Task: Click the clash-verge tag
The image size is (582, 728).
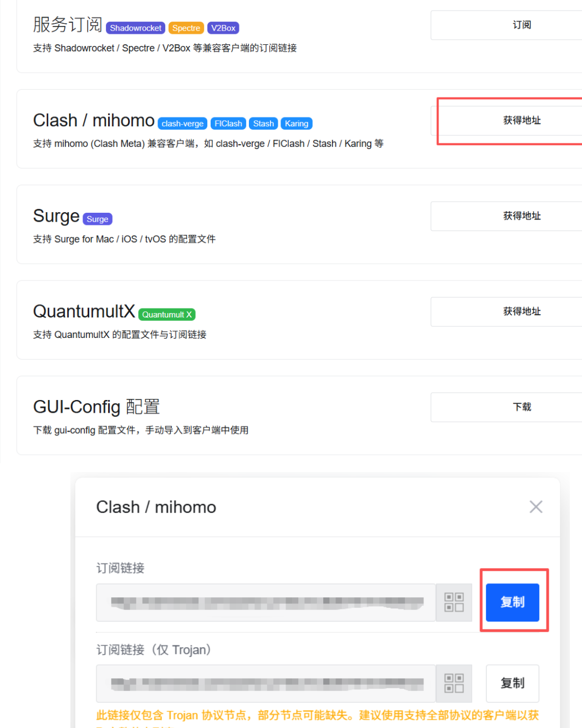Action: (182, 124)
